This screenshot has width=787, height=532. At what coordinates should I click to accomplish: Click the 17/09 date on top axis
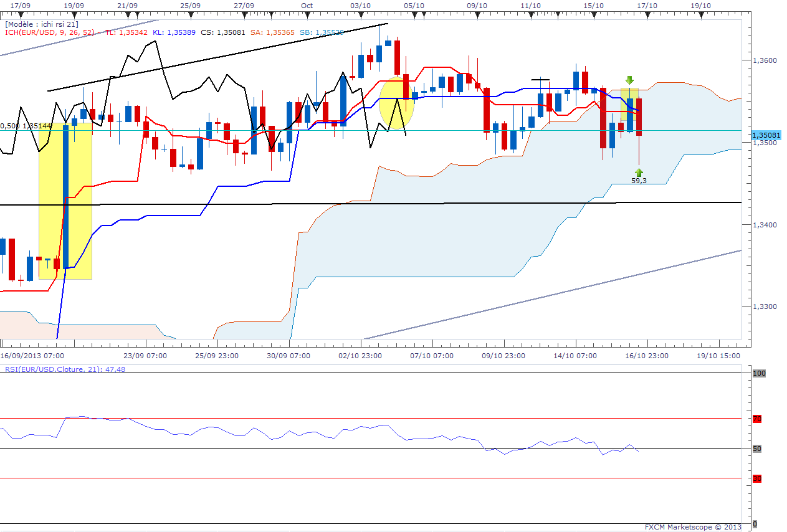point(21,5)
